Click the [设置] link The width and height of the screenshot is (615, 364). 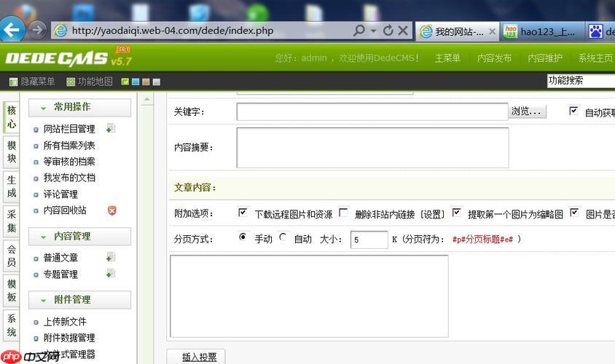pos(432,214)
